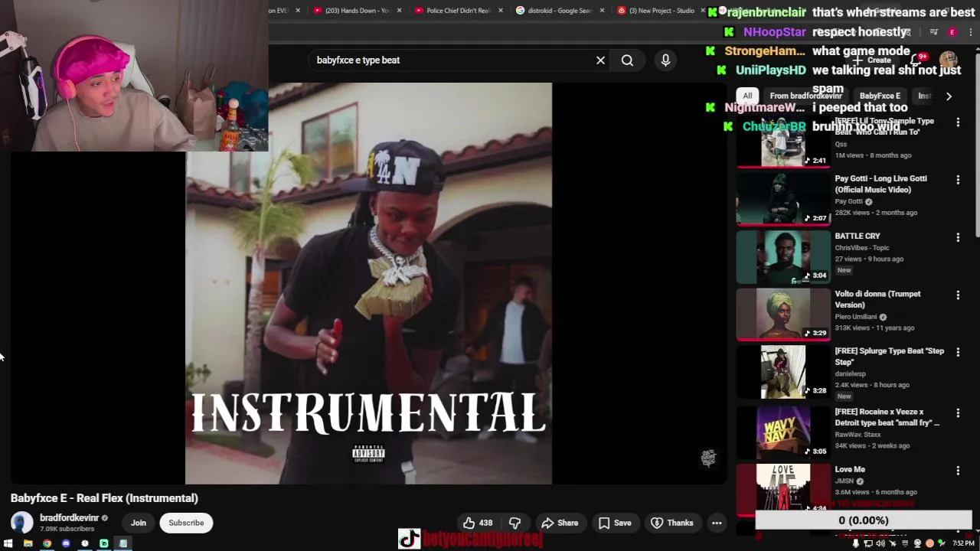Image resolution: width=980 pixels, height=551 pixels.
Task: Like the video with the thumbs-up
Action: click(478, 523)
